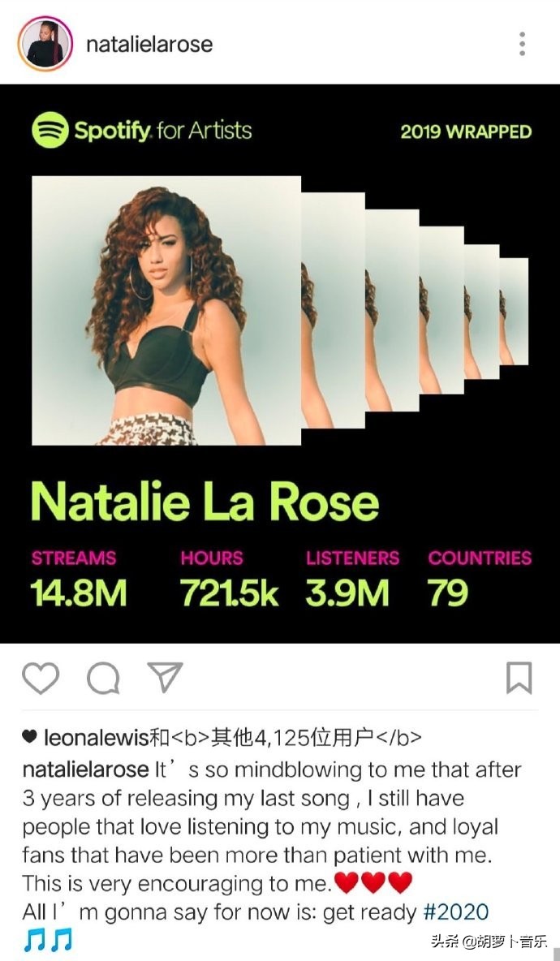Image resolution: width=560 pixels, height=961 pixels.
Task: Open natalielarose username in post header
Action: click(149, 44)
